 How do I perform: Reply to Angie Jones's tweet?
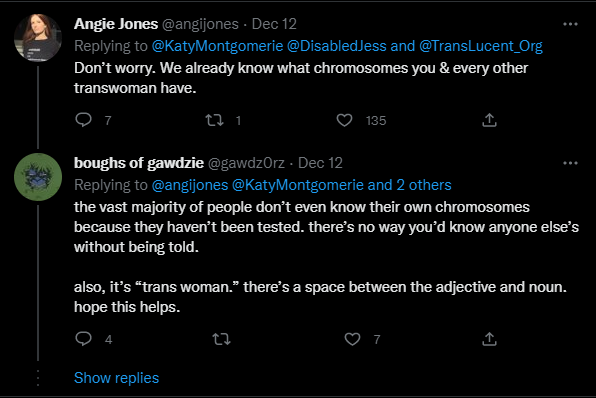tap(84, 120)
